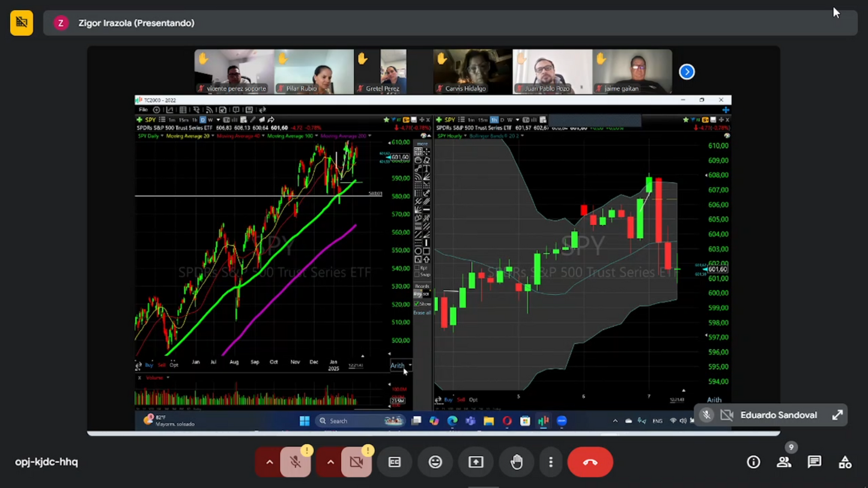The width and height of the screenshot is (868, 488).
Task: Switch left chart to 15m timeframe
Action: [x=183, y=119]
